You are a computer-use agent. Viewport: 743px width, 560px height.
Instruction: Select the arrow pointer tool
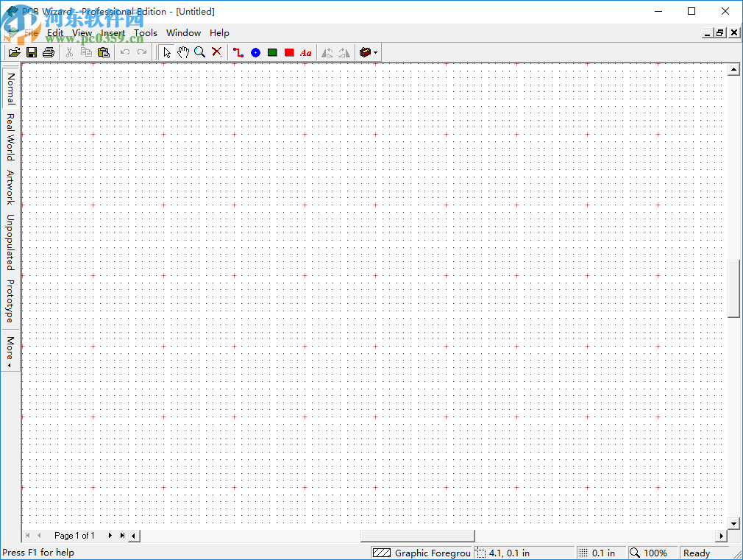click(x=166, y=52)
